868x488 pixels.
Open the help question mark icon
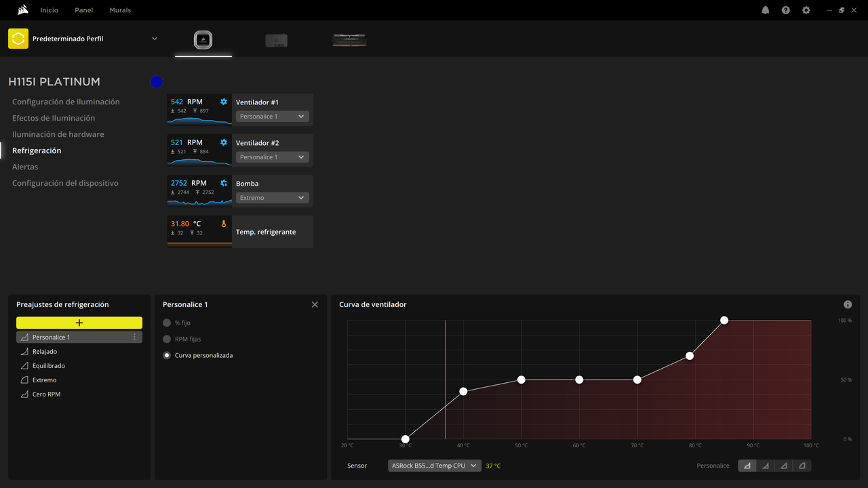click(785, 10)
